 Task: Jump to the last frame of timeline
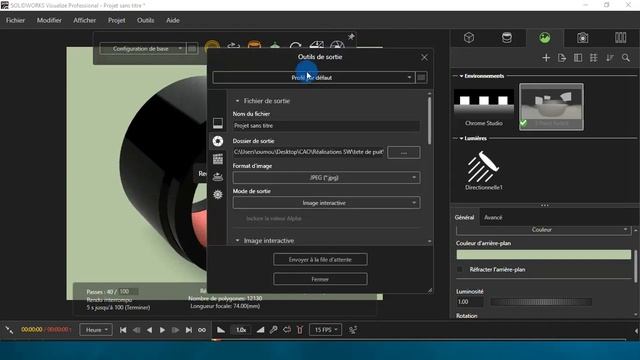coord(189,330)
